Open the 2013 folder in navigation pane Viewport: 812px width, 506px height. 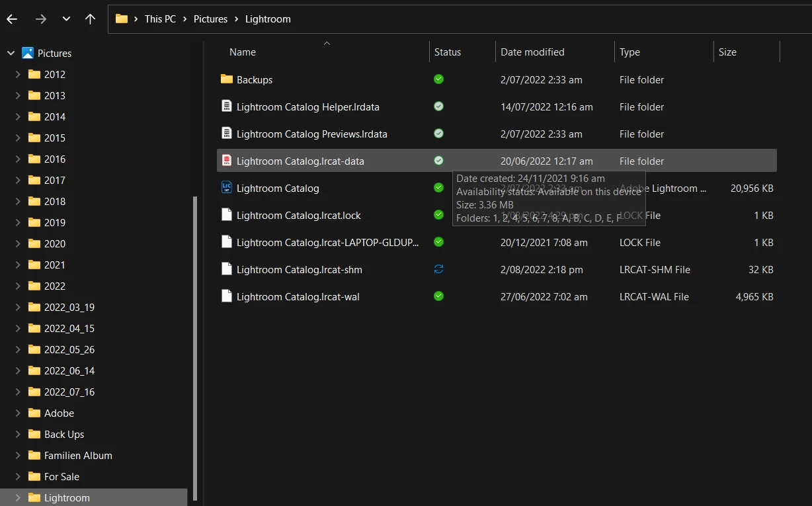tap(54, 96)
